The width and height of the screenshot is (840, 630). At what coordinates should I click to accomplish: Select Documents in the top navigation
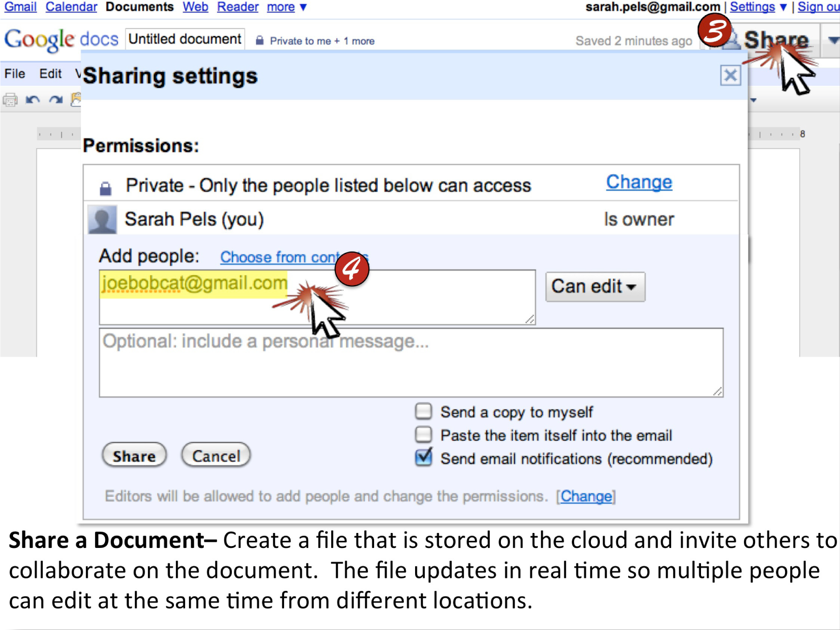[139, 7]
